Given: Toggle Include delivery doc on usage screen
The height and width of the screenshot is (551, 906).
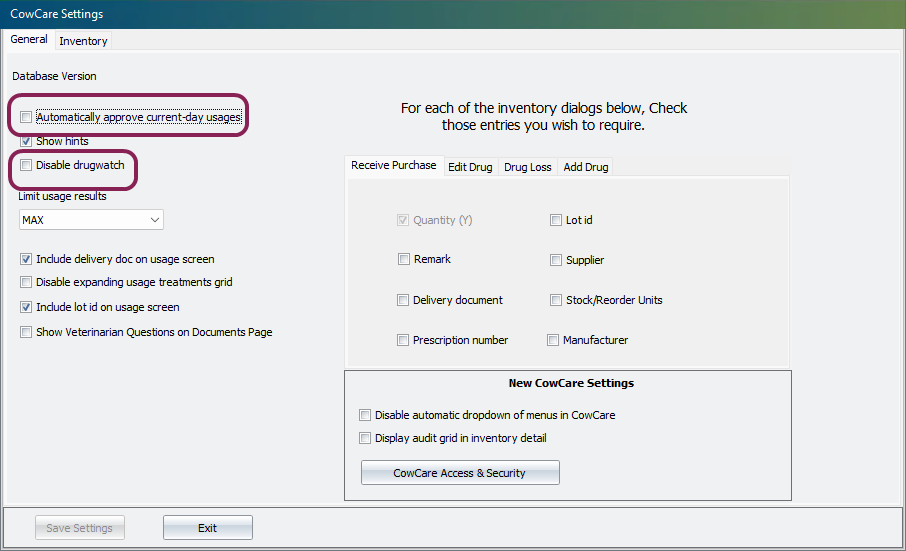Looking at the screenshot, I should [26, 259].
